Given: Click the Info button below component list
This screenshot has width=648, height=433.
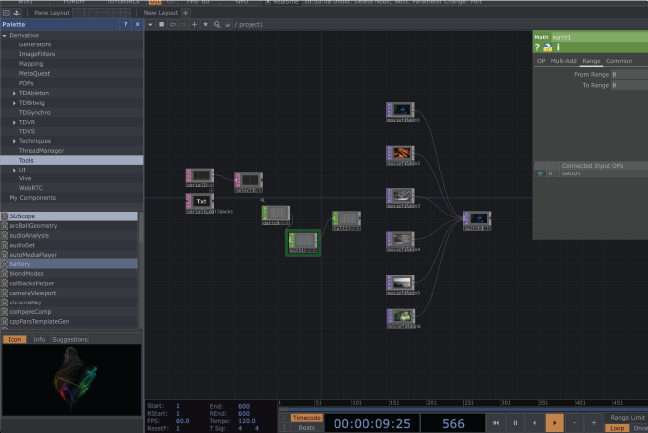Looking at the screenshot, I should click(x=39, y=339).
